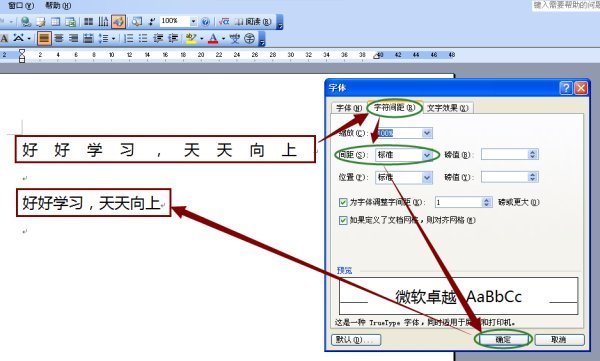Toggle the highlighted Drawing toolbar icon
600x361 pixels.
click(118, 21)
